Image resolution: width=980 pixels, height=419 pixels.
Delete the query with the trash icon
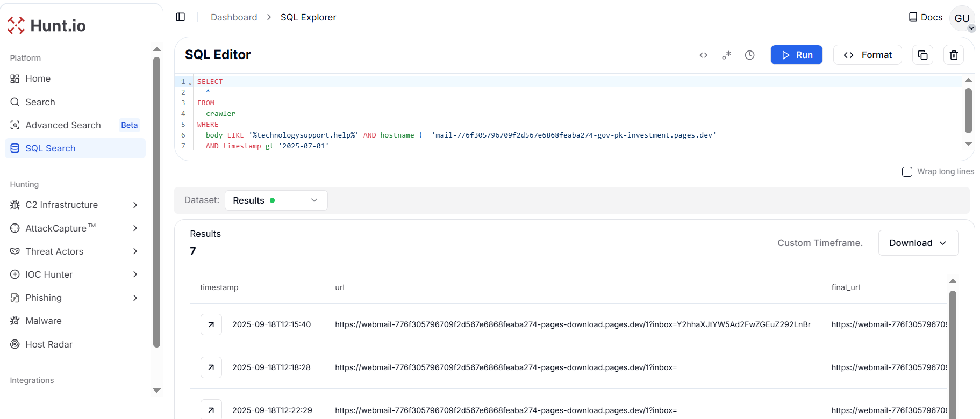pyautogui.click(x=954, y=55)
